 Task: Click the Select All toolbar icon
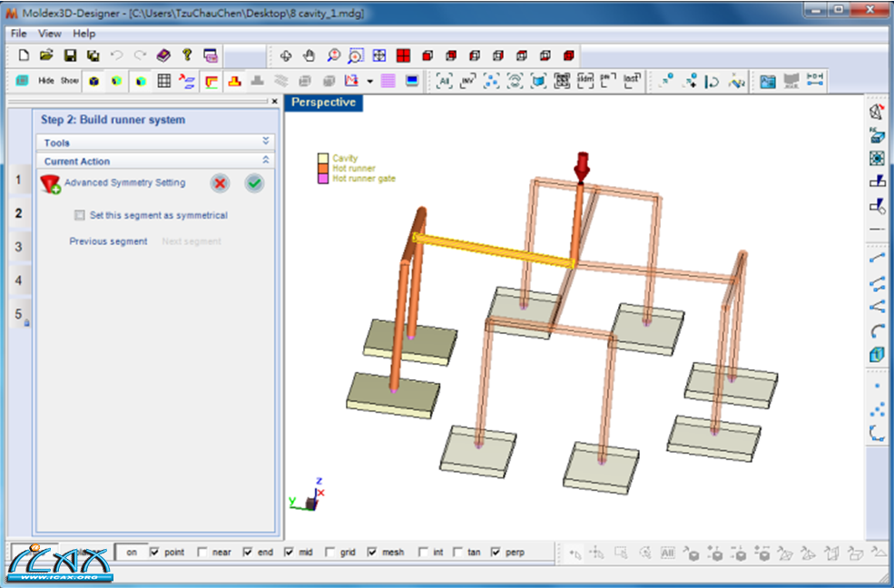[x=444, y=82]
